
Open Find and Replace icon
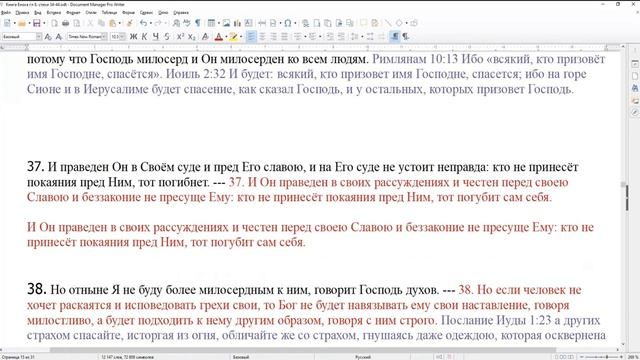(x=176, y=23)
